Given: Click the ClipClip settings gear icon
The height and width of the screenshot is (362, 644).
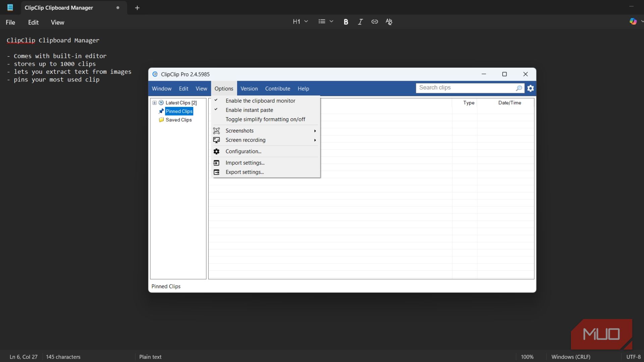Looking at the screenshot, I should [x=530, y=88].
